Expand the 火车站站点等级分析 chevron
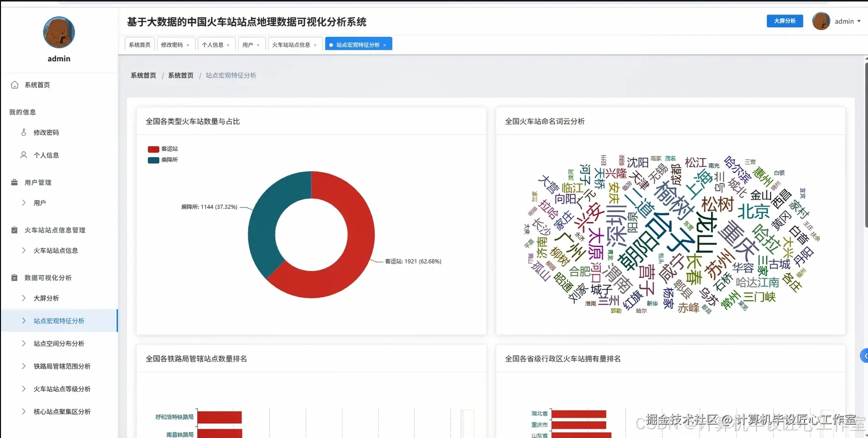This screenshot has width=868, height=438. click(24, 389)
